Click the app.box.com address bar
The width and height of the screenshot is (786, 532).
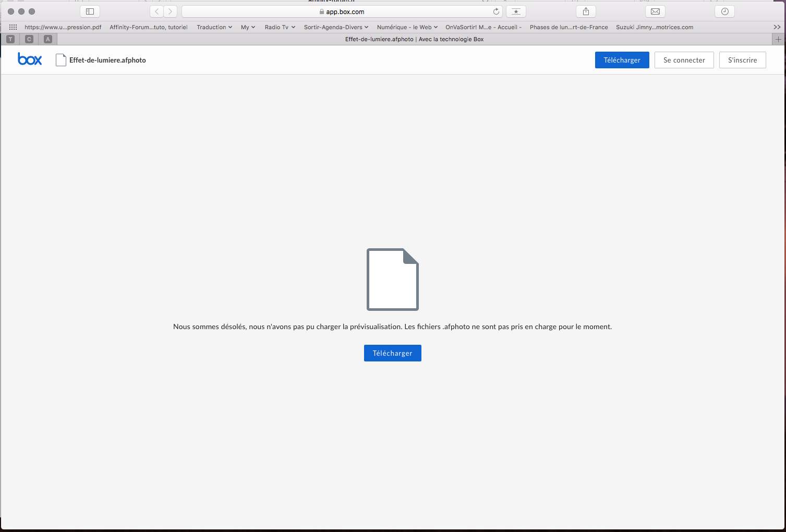[x=342, y=11]
